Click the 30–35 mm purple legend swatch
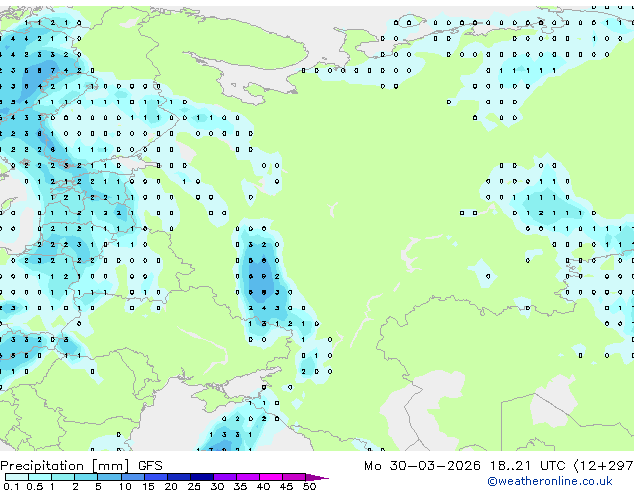Viewport: 634px width, 490px height. [x=225, y=477]
